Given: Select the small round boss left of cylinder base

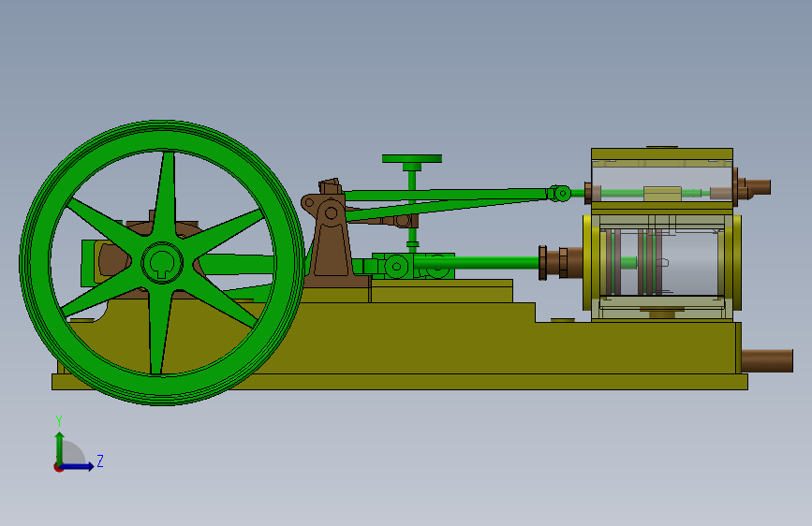Looking at the screenshot, I should click(563, 320).
